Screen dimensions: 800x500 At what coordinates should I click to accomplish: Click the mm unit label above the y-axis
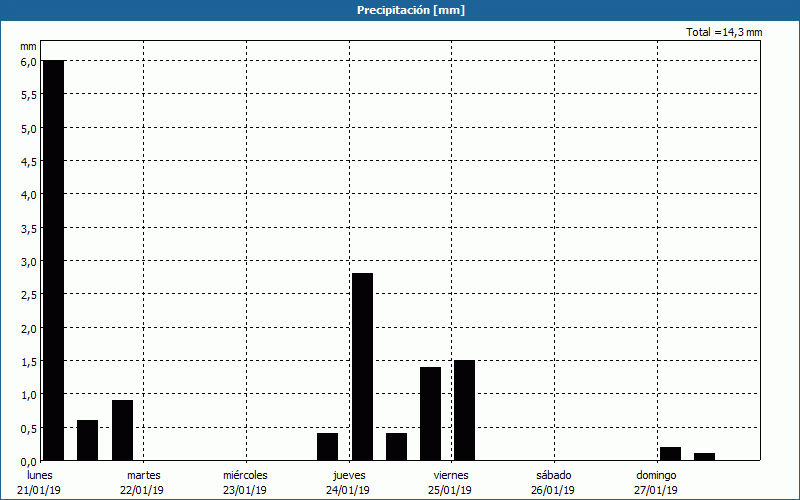[x=28, y=46]
